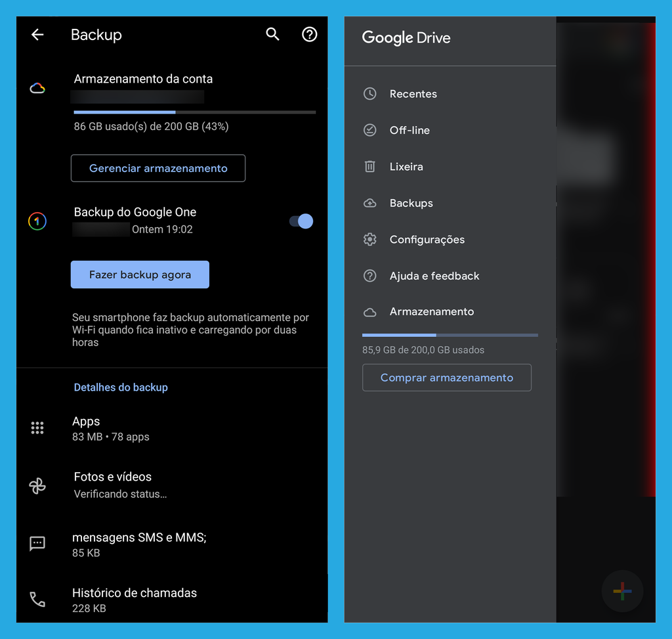Open Apps backup details row
Screen dimensions: 672x639
172,428
